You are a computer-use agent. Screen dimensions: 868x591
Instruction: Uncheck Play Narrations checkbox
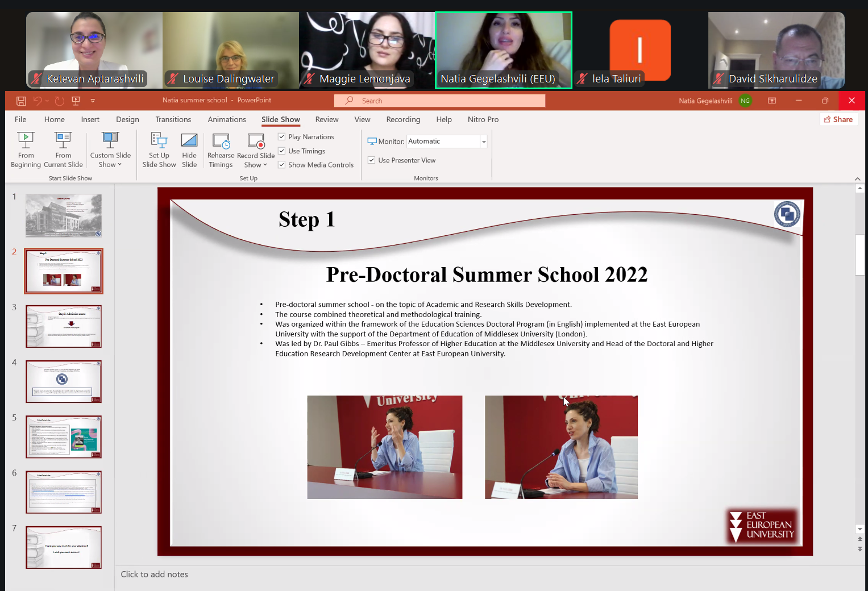click(281, 137)
